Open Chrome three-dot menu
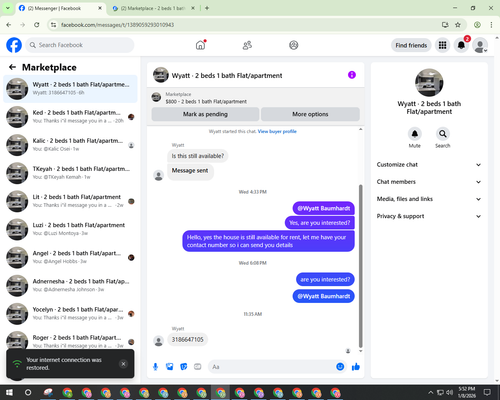The width and height of the screenshot is (500, 400). click(491, 25)
